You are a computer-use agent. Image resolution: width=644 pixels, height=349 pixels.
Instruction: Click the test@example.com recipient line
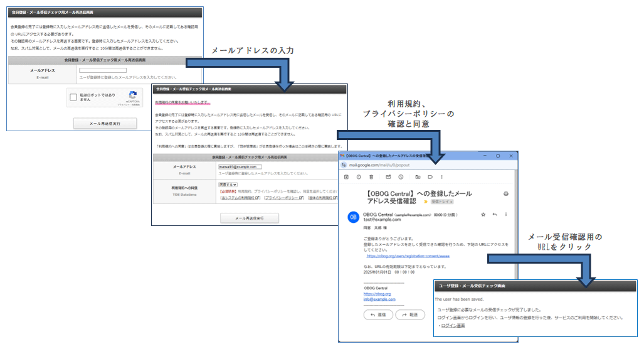(x=382, y=220)
